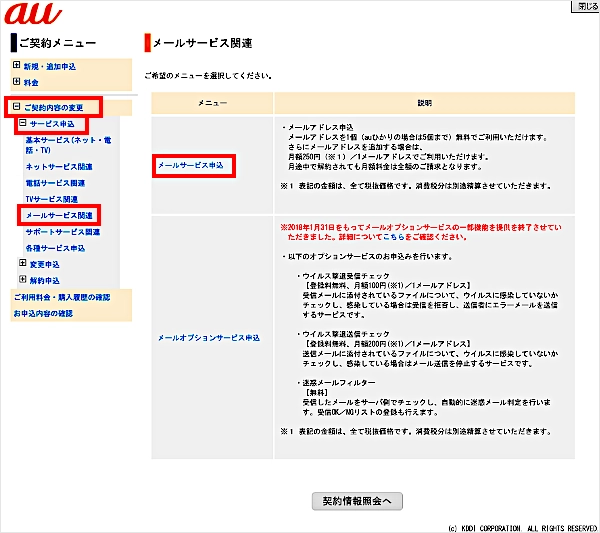Select ネットサービス関連 in sidebar
The height and width of the screenshot is (533, 600).
pyautogui.click(x=59, y=167)
